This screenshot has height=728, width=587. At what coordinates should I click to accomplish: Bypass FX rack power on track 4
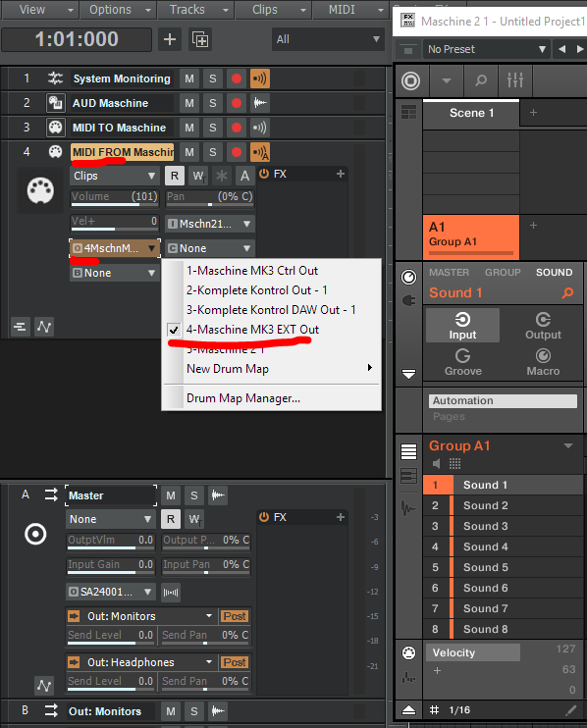pos(264,174)
